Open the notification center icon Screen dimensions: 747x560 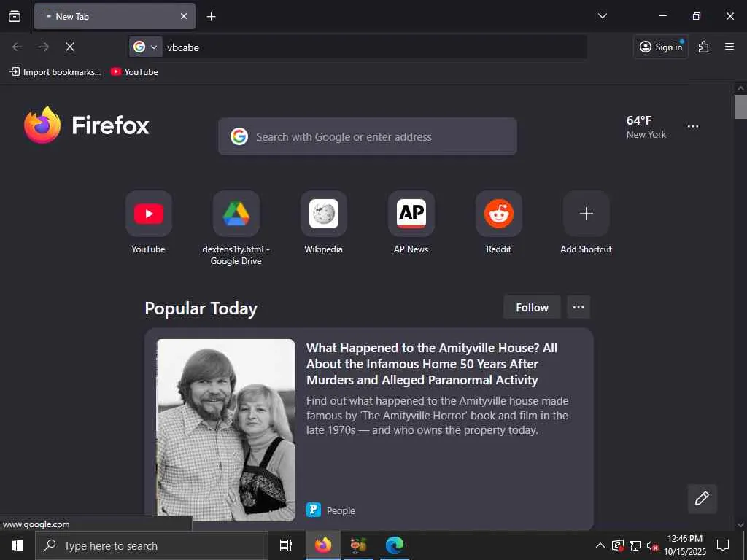pos(723,545)
